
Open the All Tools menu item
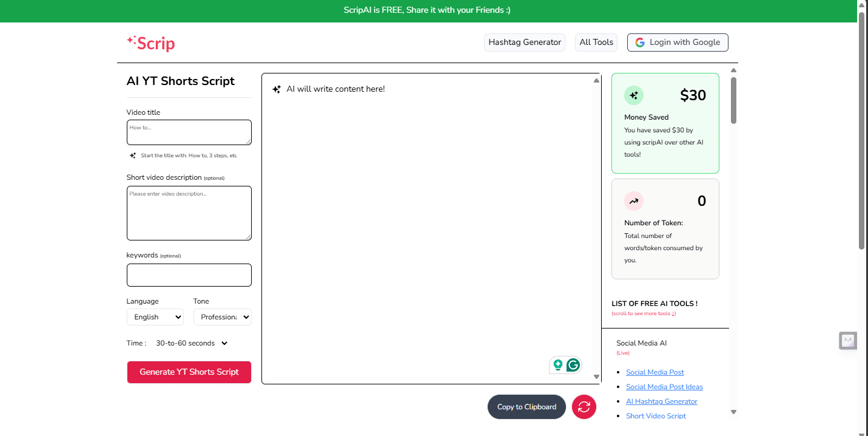596,43
